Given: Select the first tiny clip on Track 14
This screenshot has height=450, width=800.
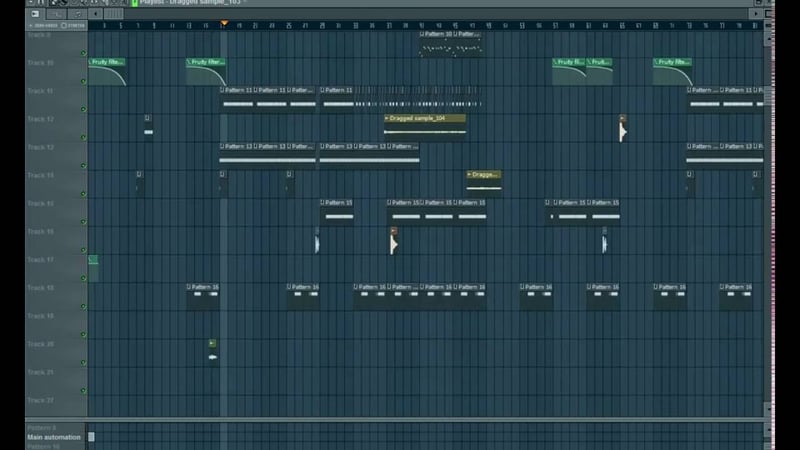Looking at the screenshot, I should pyautogui.click(x=139, y=183).
